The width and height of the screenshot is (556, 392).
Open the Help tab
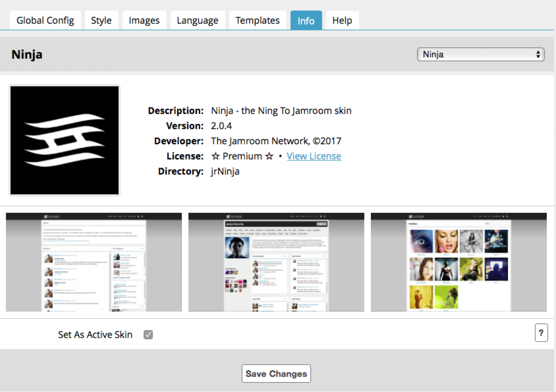342,20
